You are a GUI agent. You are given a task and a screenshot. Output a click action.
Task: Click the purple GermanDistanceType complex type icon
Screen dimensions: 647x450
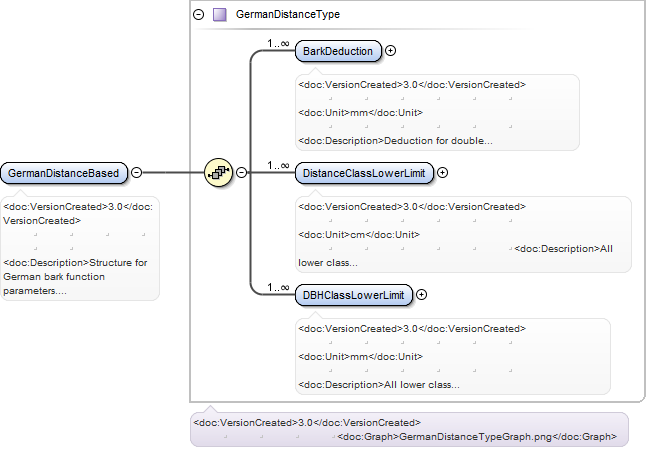[220, 14]
